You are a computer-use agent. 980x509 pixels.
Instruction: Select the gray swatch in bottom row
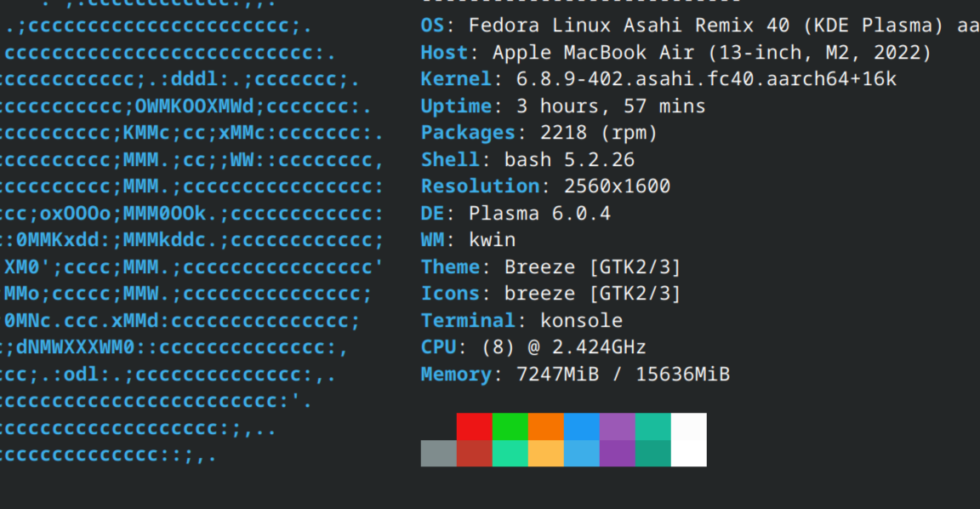coord(438,452)
